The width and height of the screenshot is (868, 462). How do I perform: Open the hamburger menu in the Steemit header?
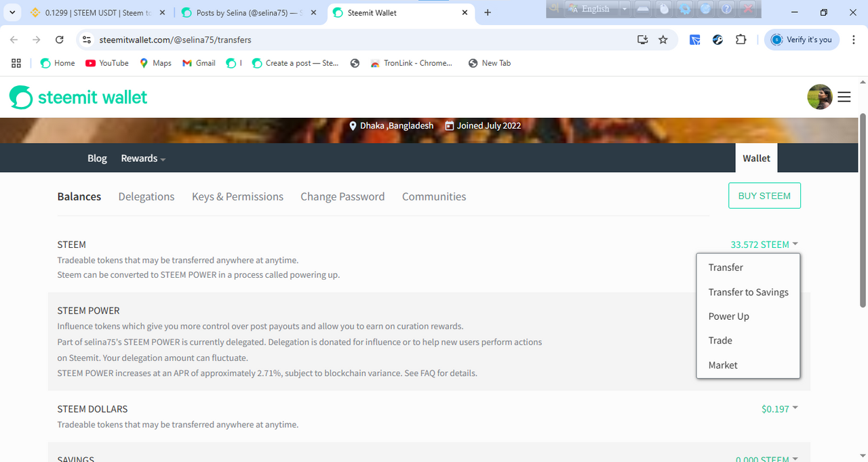click(844, 97)
